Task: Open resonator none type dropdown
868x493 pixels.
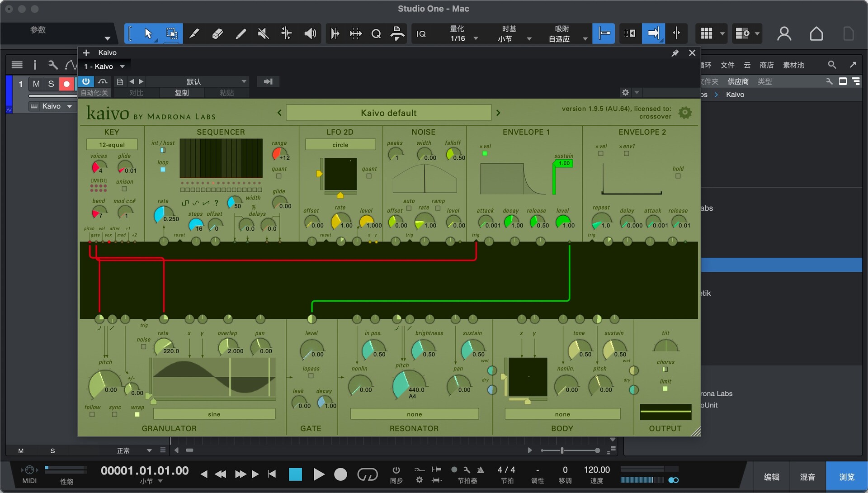Action: tap(414, 414)
